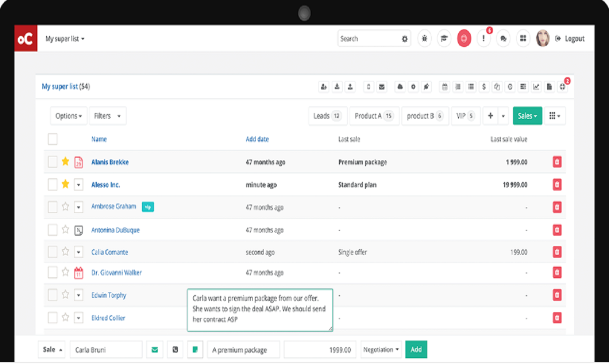Screen dimensions: 609x364
Task: Click the chat messages icon in the header
Action: [x=503, y=38]
